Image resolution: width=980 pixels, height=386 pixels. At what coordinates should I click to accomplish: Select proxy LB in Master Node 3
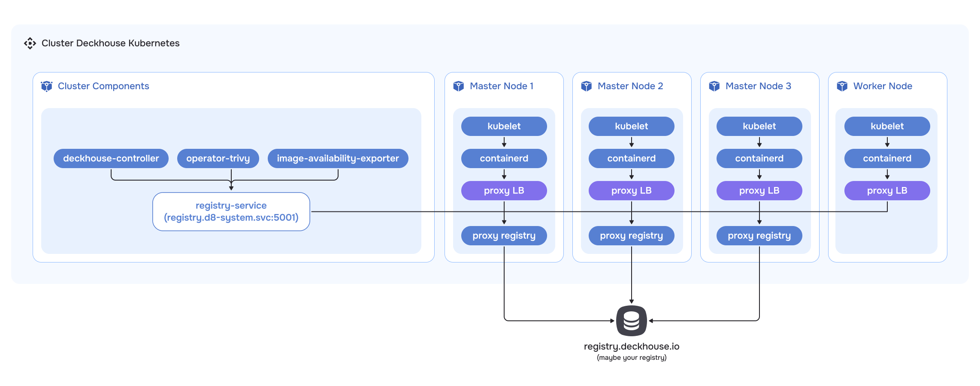[x=759, y=190]
